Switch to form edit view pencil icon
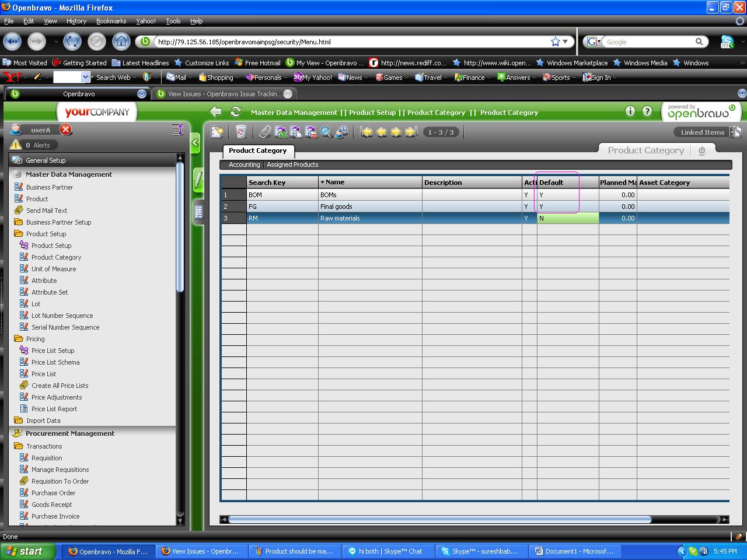This screenshot has width=747, height=560. click(x=198, y=180)
